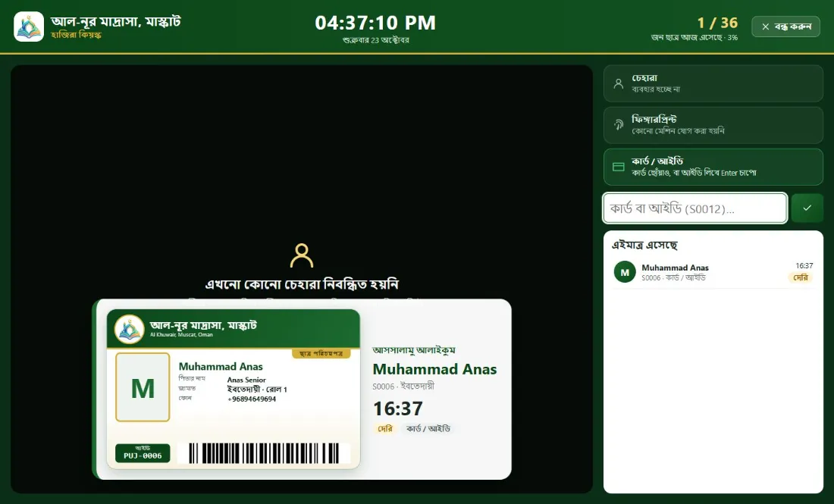Select the কার্ড / আইডি method panel
The width and height of the screenshot is (834, 504).
[x=713, y=167]
